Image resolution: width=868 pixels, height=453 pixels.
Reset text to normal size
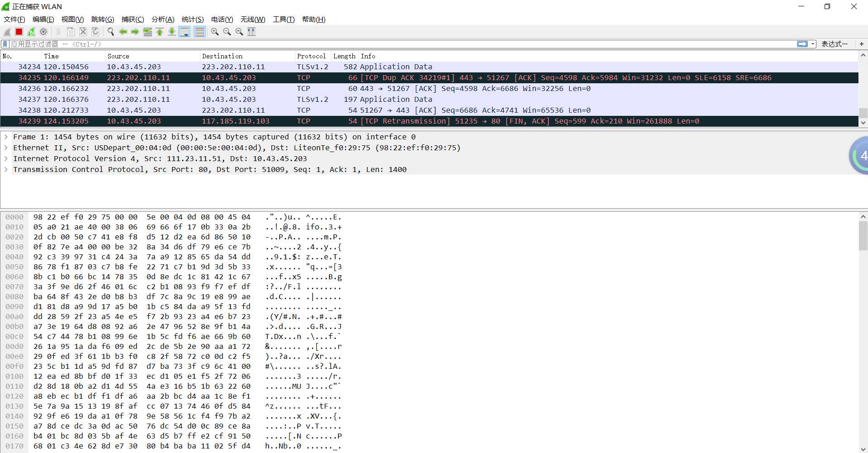(239, 32)
